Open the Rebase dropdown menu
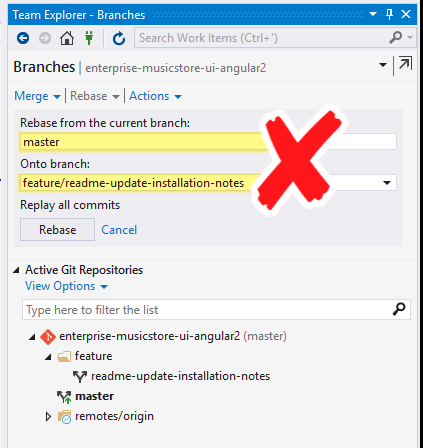423x448 pixels. [95, 96]
